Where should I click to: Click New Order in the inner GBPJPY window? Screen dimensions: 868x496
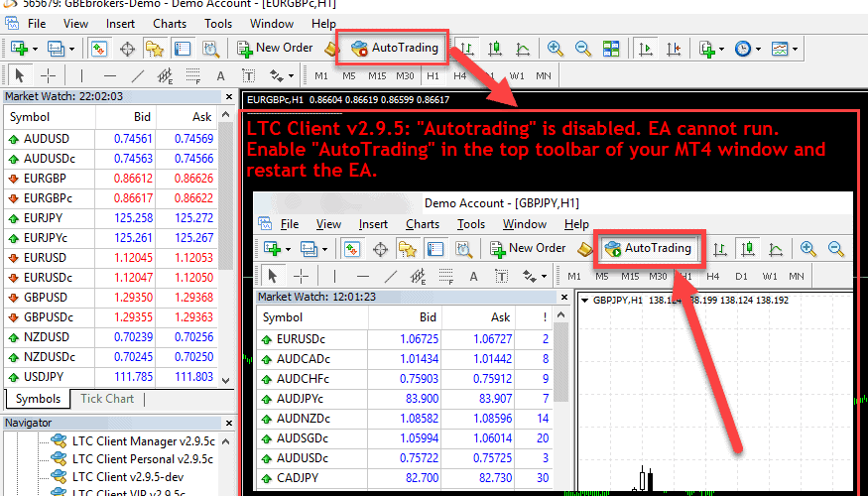[x=528, y=248]
